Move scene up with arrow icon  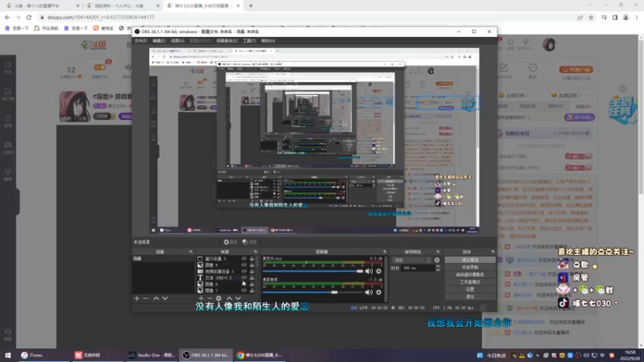coord(156,298)
